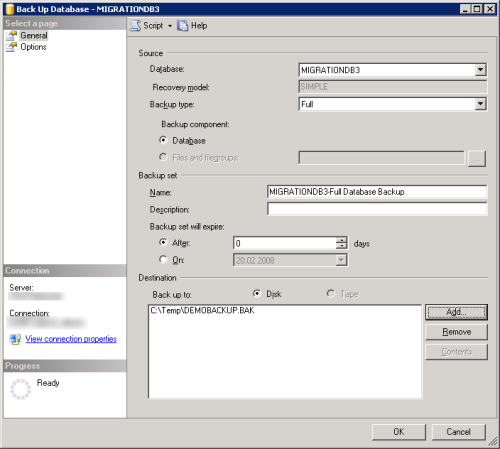Image resolution: width=500 pixels, height=449 pixels.
Task: Click the Script toolbar icon
Action: (135, 26)
